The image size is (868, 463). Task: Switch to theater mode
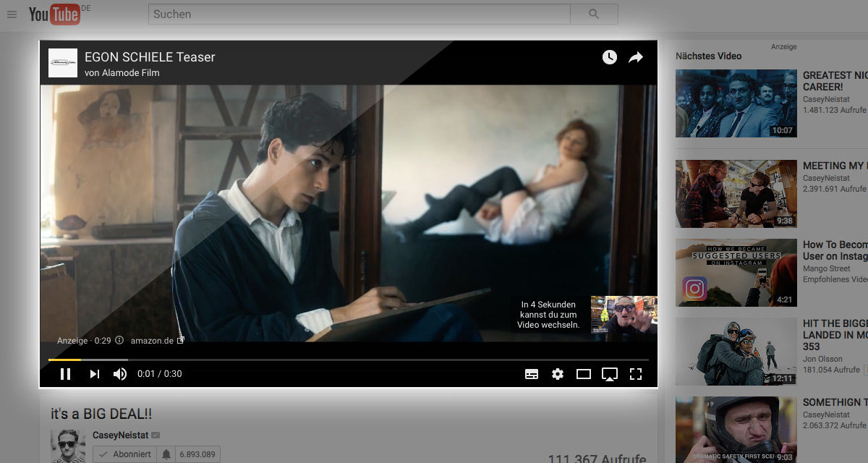[x=584, y=374]
